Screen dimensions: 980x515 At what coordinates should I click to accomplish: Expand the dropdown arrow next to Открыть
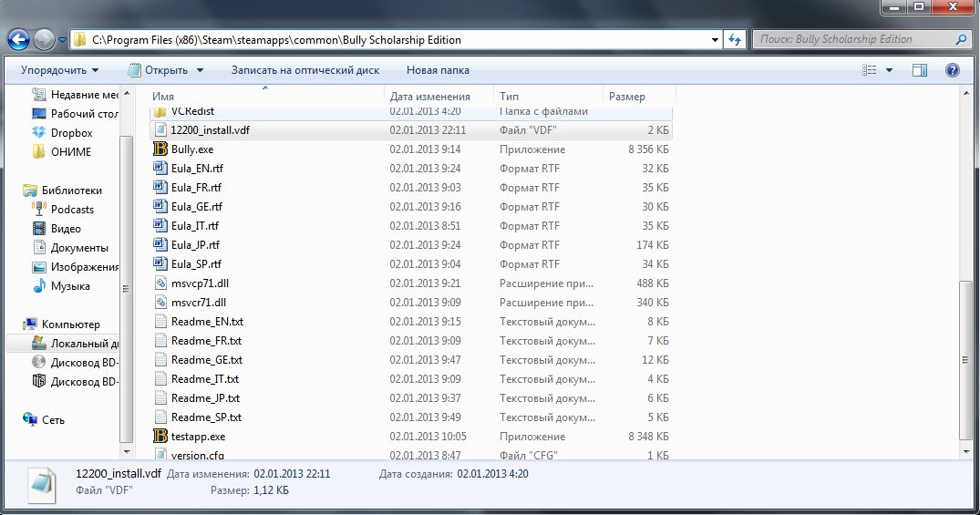tap(200, 70)
